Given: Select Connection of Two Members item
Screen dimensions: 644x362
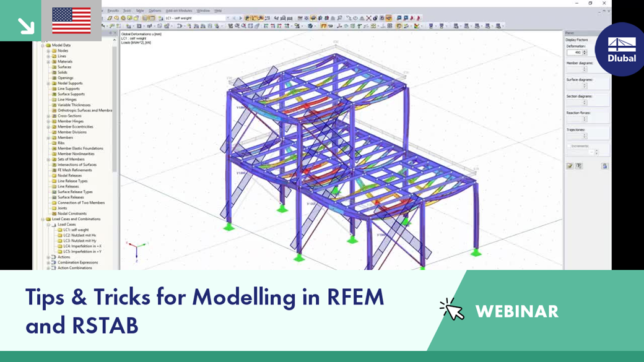Looking at the screenshot, I should pyautogui.click(x=81, y=203).
